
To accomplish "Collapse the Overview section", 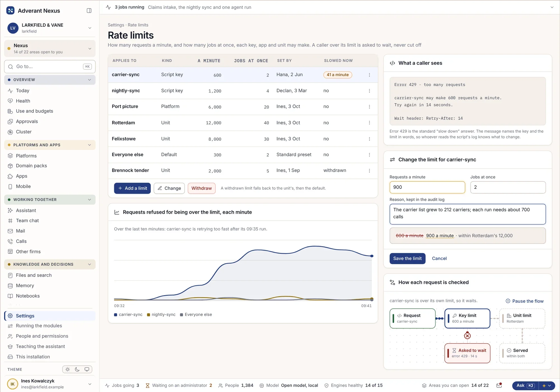I will coord(50,80).
